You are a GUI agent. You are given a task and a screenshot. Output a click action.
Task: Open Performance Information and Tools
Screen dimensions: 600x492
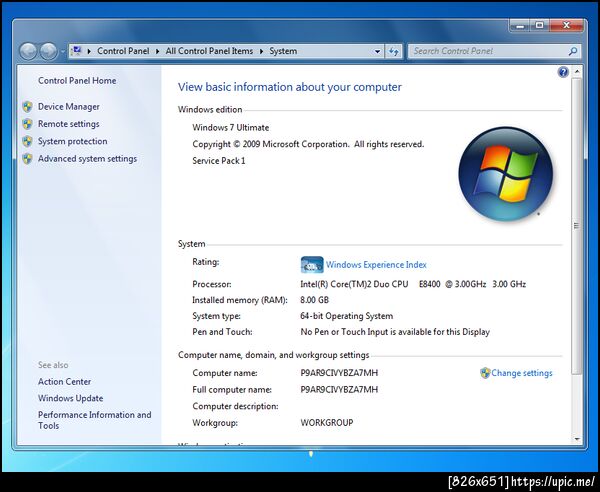(95, 420)
